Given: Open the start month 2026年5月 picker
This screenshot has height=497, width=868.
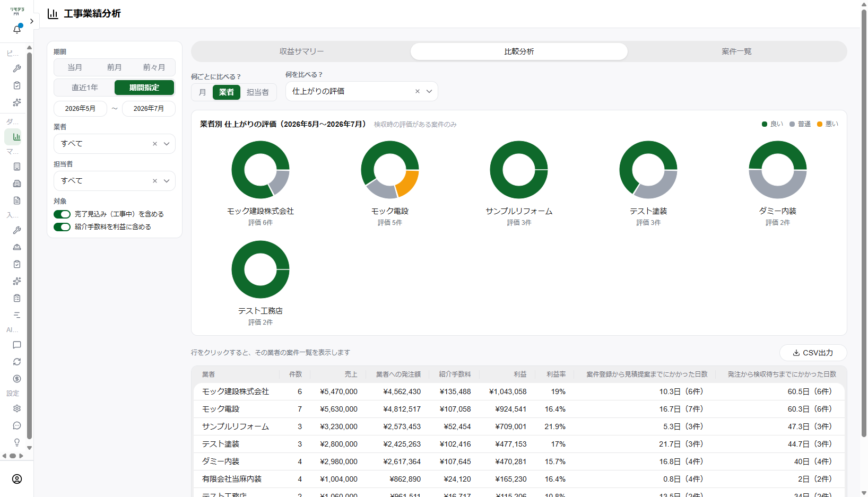Looking at the screenshot, I should [81, 109].
